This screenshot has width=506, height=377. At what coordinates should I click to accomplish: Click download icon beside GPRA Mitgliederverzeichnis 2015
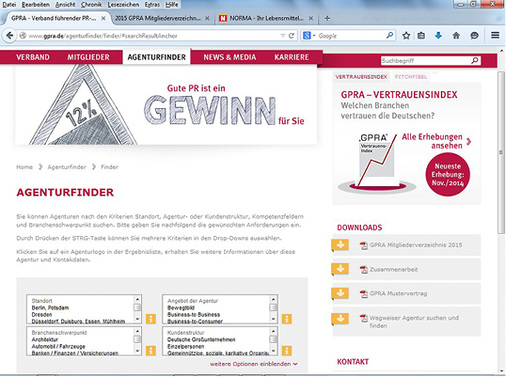(x=340, y=245)
